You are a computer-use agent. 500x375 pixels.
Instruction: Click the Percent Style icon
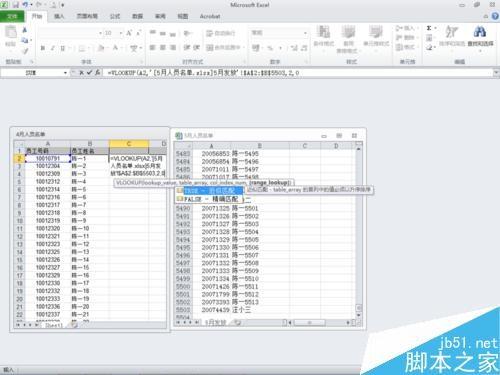tap(270, 48)
